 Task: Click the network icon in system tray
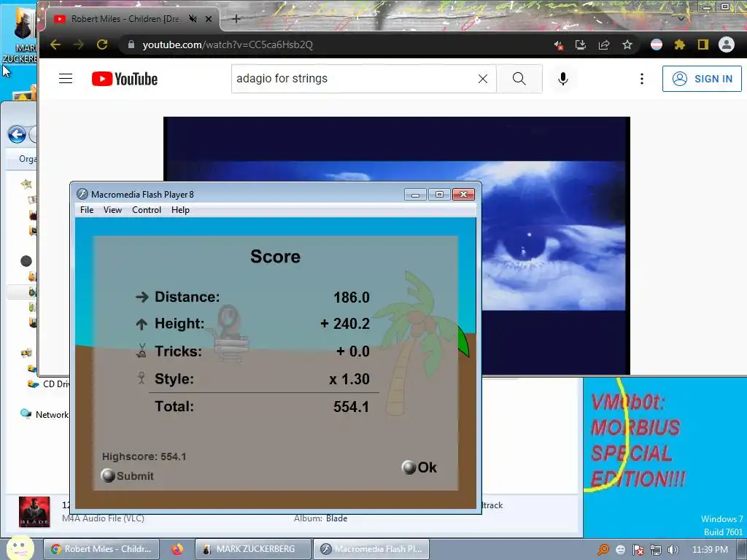pyautogui.click(x=656, y=550)
